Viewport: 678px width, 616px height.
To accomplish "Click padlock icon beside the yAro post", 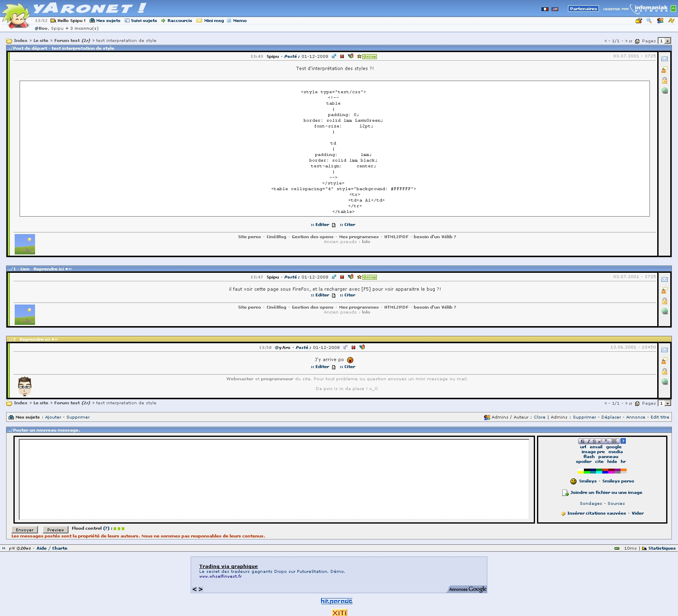I will [665, 372].
